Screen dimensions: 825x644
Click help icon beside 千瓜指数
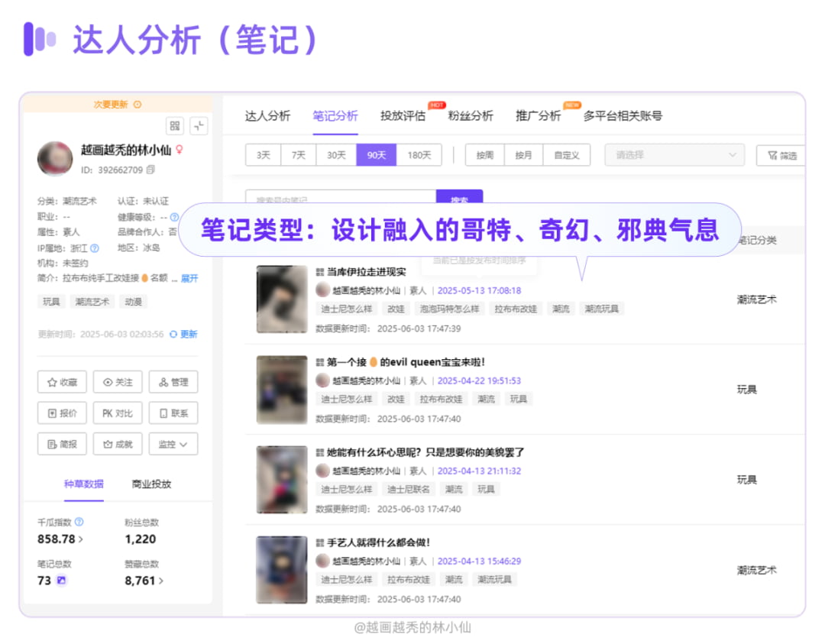(79, 523)
